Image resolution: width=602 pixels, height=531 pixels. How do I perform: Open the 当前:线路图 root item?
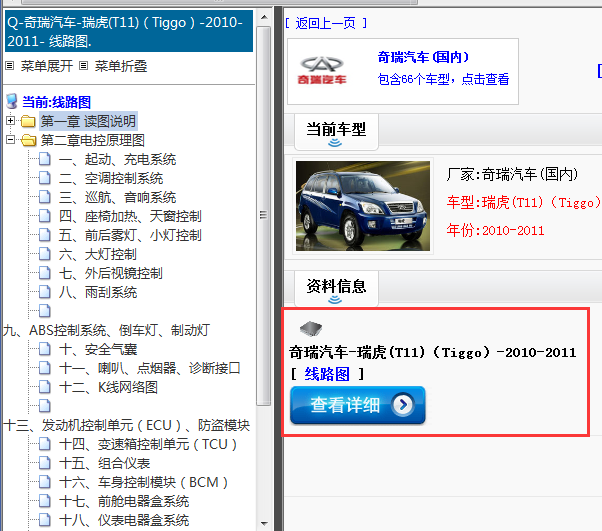[56, 102]
